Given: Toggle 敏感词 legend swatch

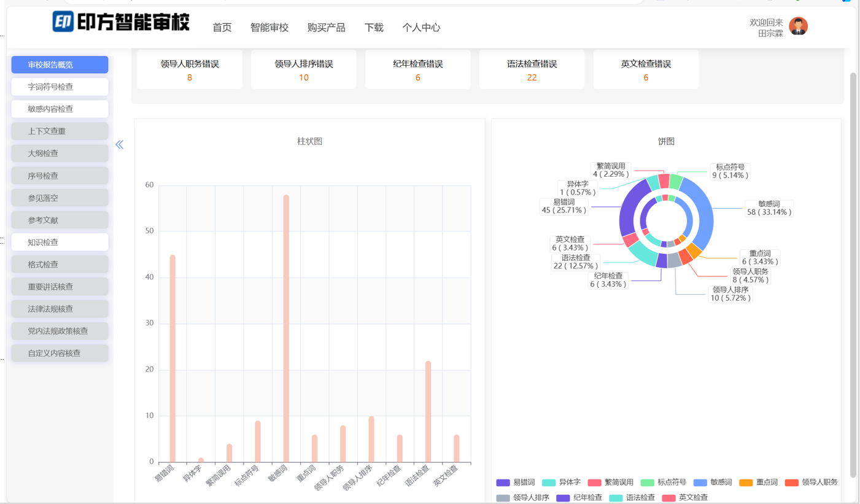Looking at the screenshot, I should click(701, 483).
